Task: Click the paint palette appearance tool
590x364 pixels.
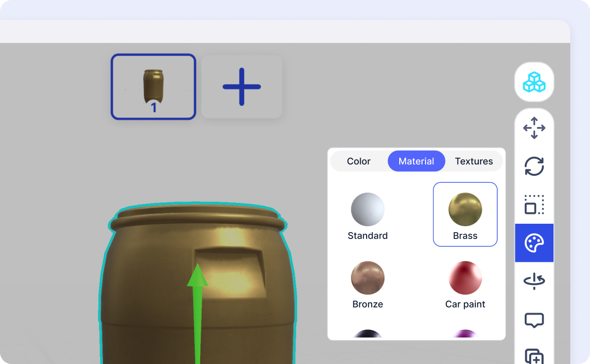Action: tap(534, 243)
